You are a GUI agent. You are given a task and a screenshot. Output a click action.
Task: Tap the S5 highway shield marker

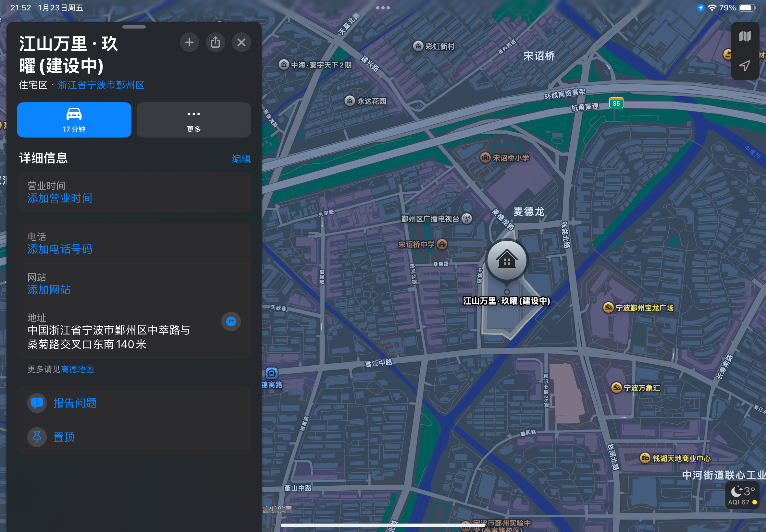point(616,103)
